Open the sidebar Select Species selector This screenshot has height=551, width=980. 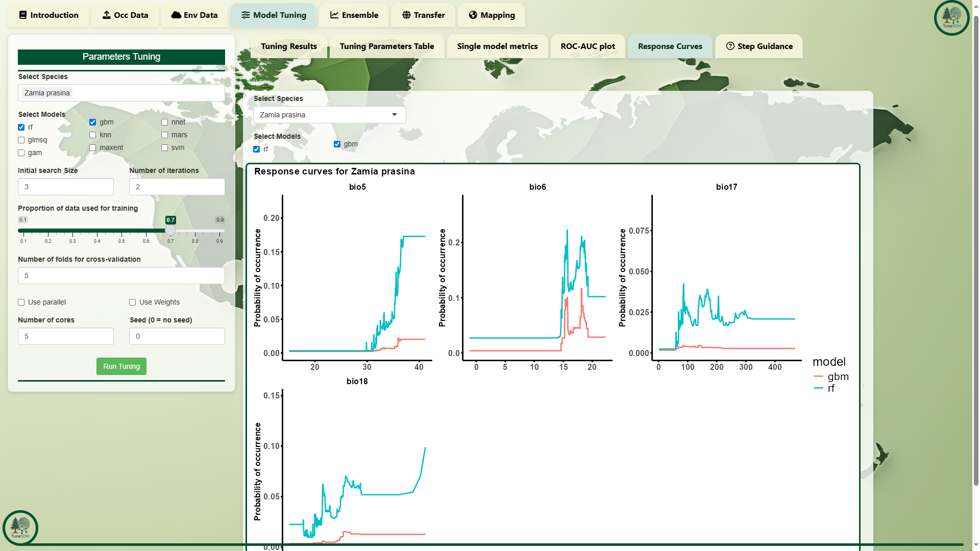coord(121,93)
